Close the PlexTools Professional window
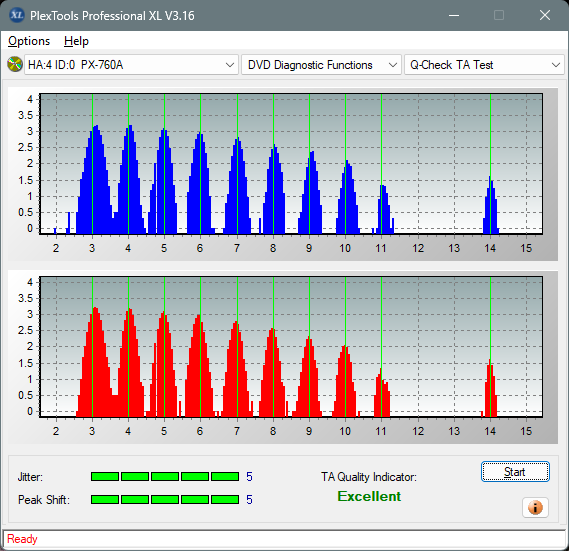Screen dimensions: 569x551 pos(545,15)
